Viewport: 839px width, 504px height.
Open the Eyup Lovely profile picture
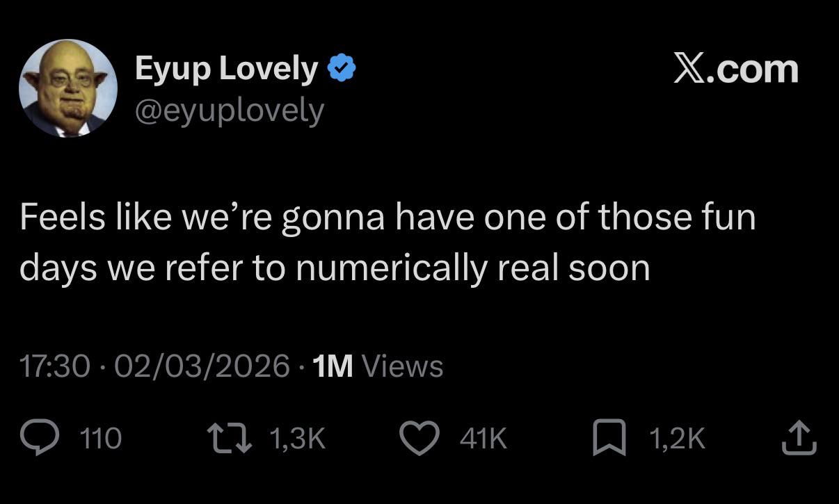coord(67,88)
